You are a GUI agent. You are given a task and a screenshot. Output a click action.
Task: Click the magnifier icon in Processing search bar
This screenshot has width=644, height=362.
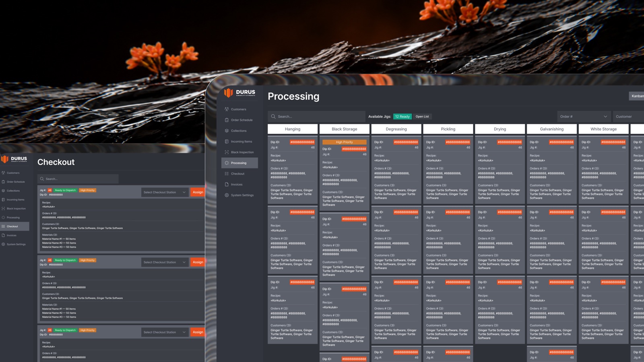(x=273, y=117)
